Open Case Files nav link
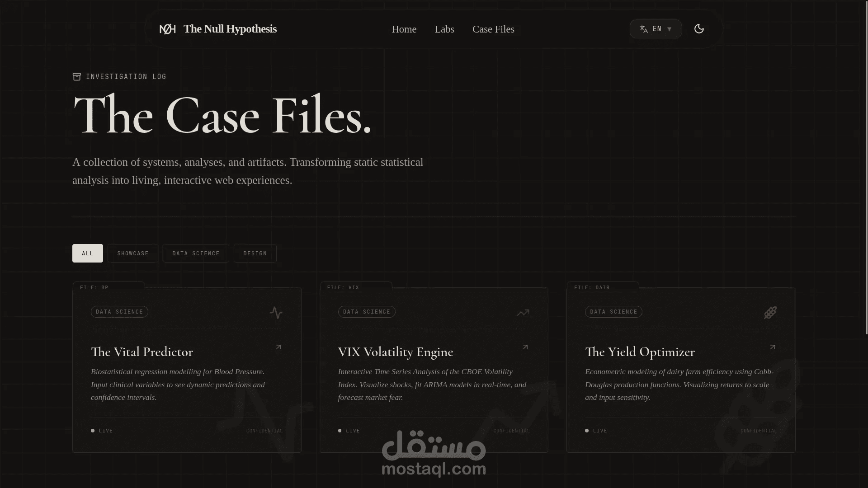This screenshot has height=488, width=868. 493,29
